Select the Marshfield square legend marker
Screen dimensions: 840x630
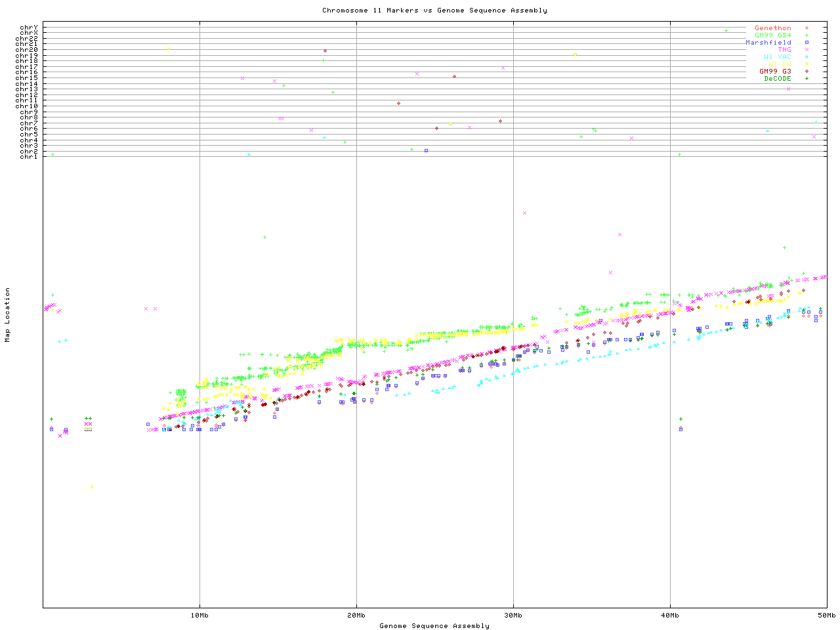coord(807,43)
